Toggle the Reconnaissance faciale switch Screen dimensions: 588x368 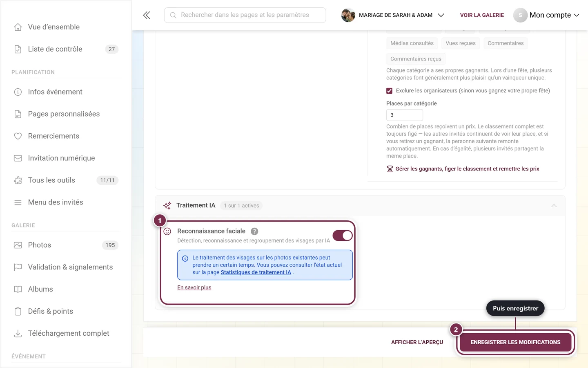pyautogui.click(x=343, y=236)
